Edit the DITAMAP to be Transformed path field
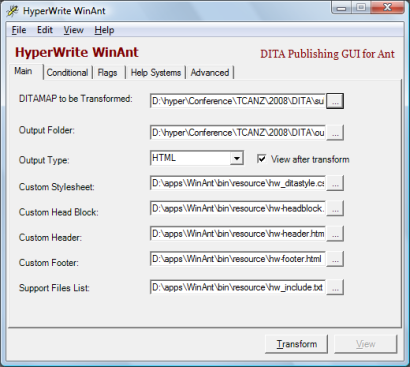 coord(238,101)
